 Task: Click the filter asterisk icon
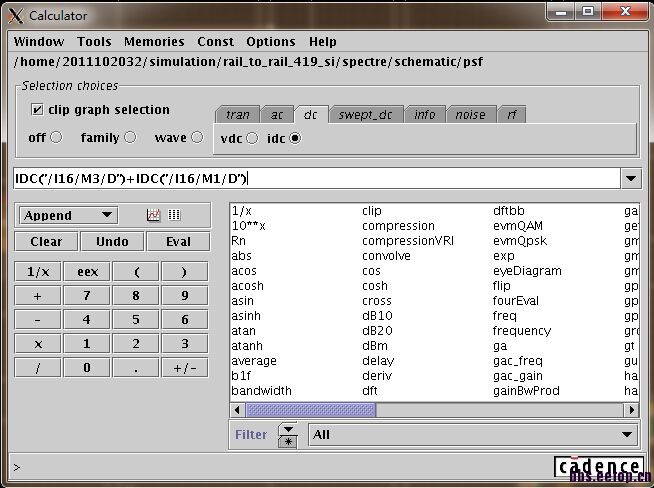[x=289, y=442]
